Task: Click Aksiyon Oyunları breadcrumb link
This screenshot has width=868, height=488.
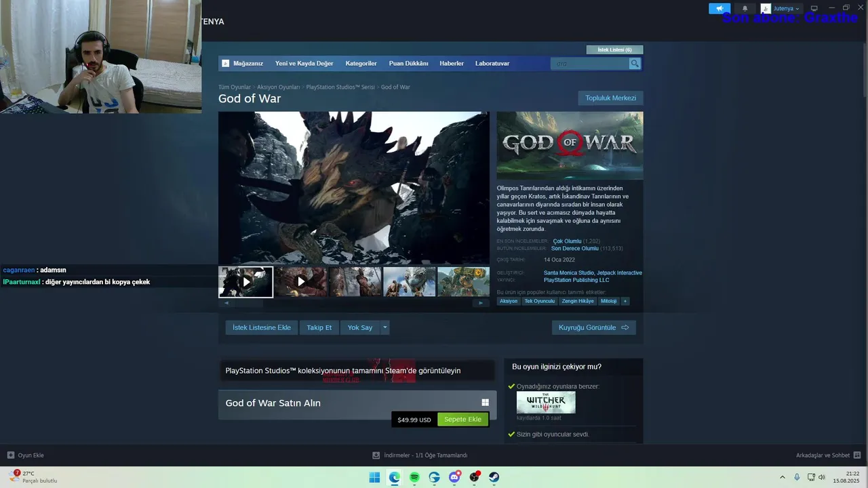Action: tap(278, 87)
